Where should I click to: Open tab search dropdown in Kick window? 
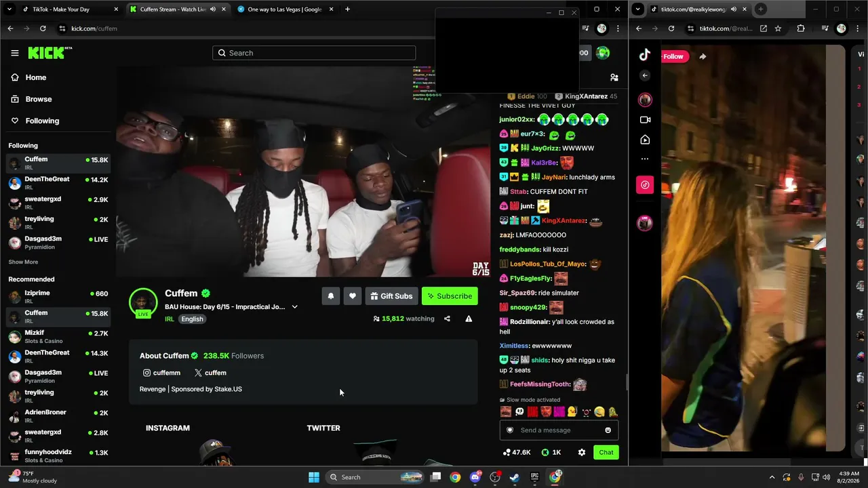[9, 9]
